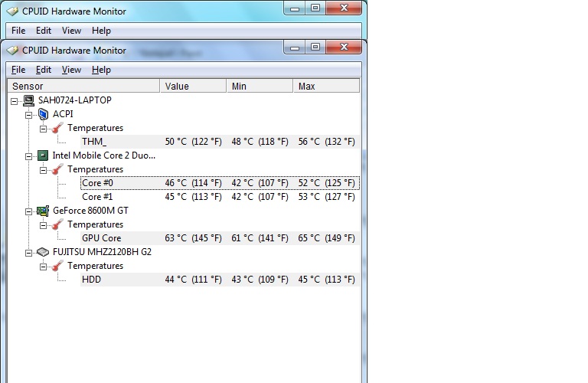Collapse the ACPI node
Image resolution: width=588 pixels, height=383 pixels.
pos(28,115)
